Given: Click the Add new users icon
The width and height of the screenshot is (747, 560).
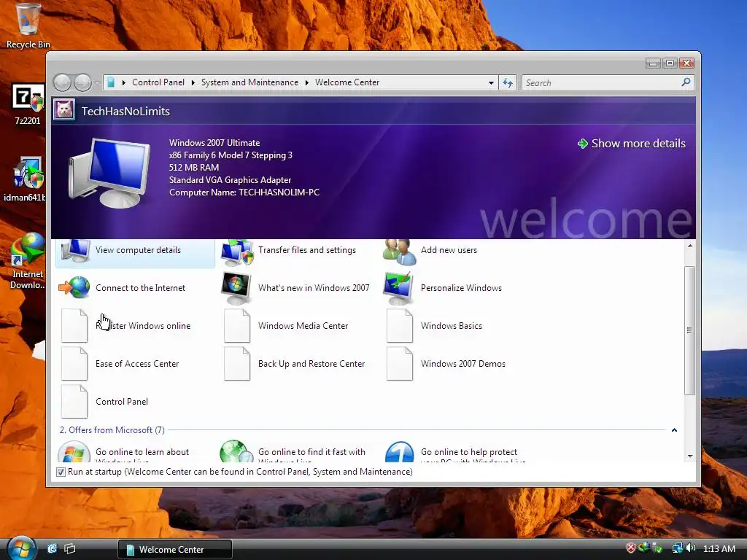Looking at the screenshot, I should click(x=399, y=252).
